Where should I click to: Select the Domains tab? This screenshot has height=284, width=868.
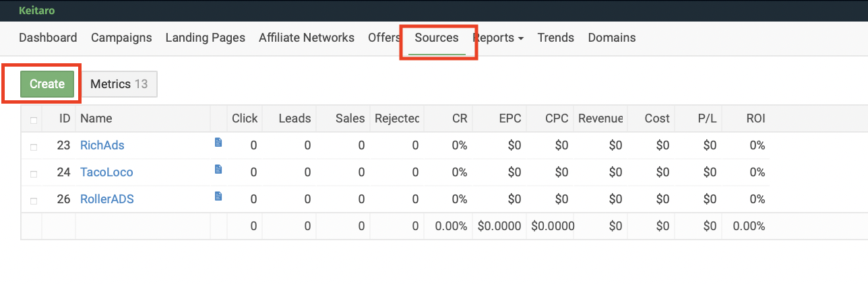pyautogui.click(x=612, y=38)
